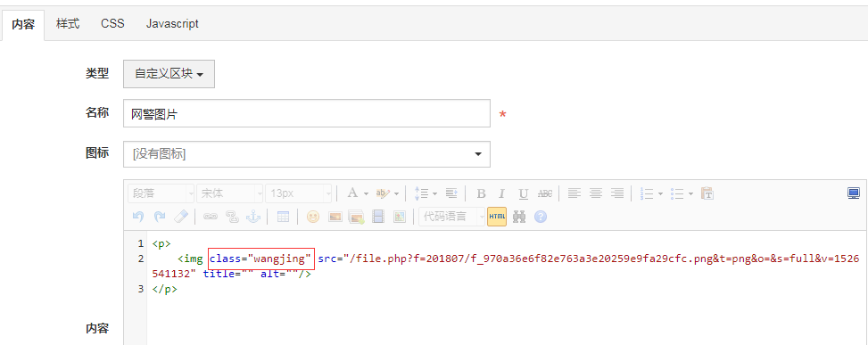Click the insert table icon
This screenshot has width=868, height=345.
tap(283, 217)
